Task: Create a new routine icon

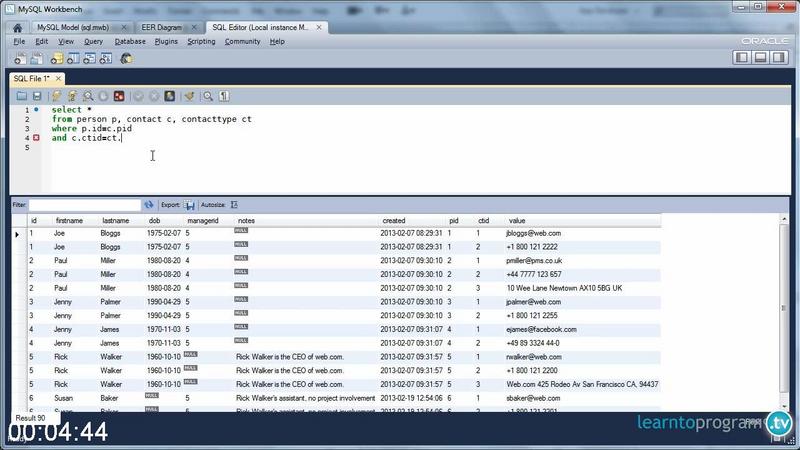Action: tap(106, 59)
